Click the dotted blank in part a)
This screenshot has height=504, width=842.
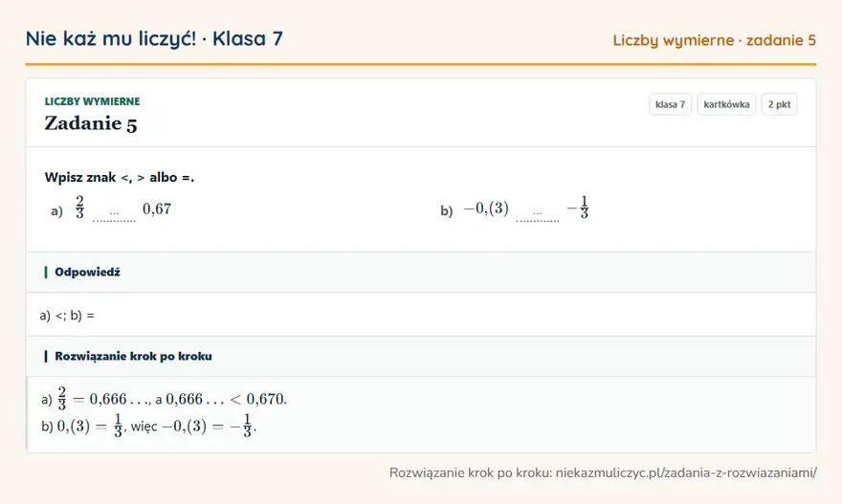click(x=114, y=216)
